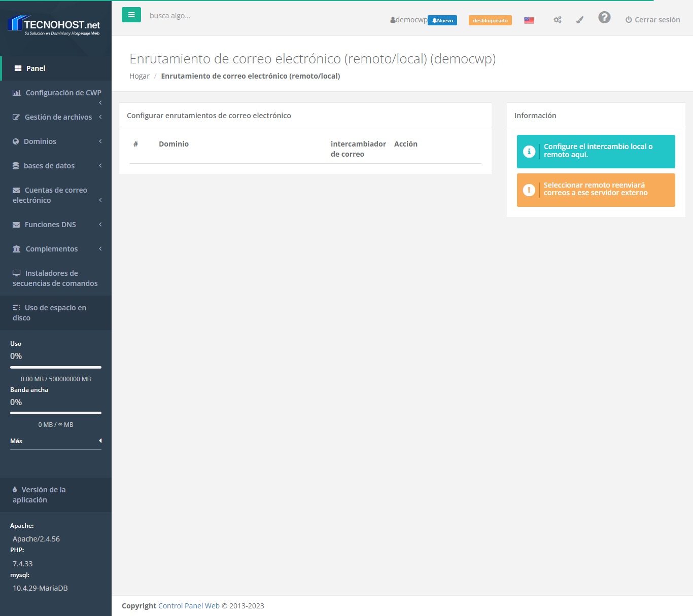
Task: Click the Nuevo notifications bell badge
Action: point(442,20)
